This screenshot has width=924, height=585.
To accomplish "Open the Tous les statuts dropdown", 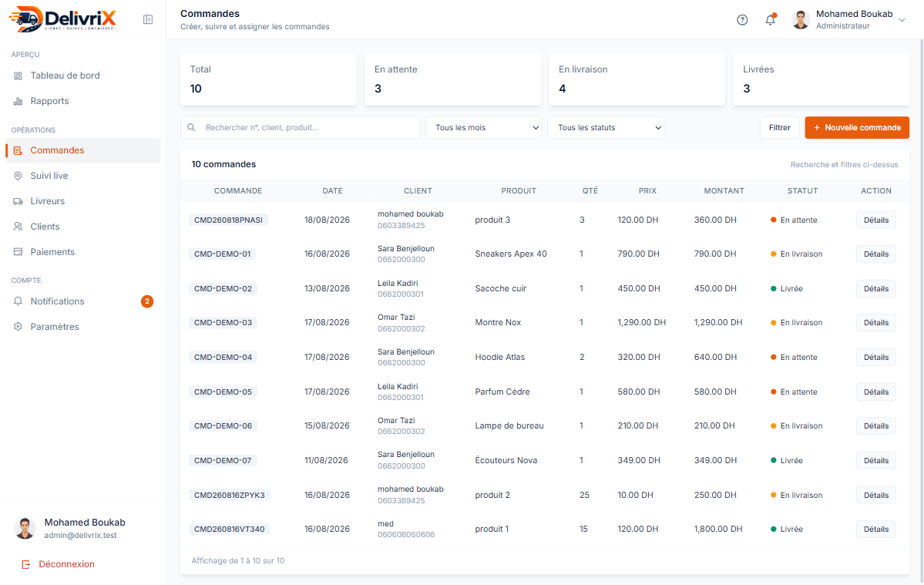I will tap(606, 127).
